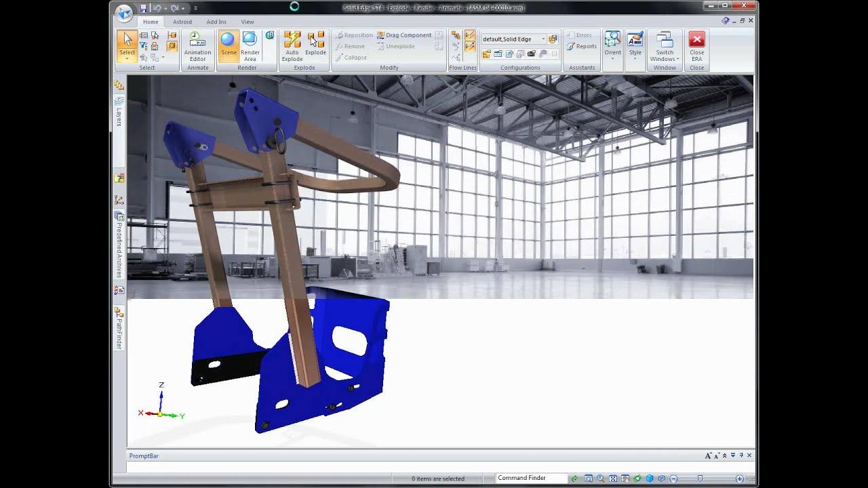Expand the Redo history dropdown arrow
Screen dimensions: 868x488
tap(183, 8)
